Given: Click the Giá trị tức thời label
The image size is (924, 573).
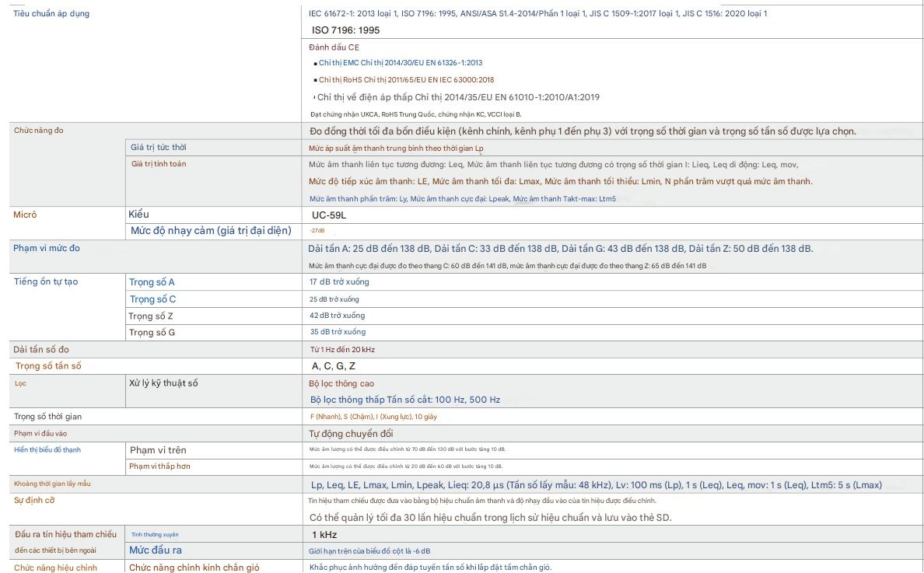Looking at the screenshot, I should (159, 148).
